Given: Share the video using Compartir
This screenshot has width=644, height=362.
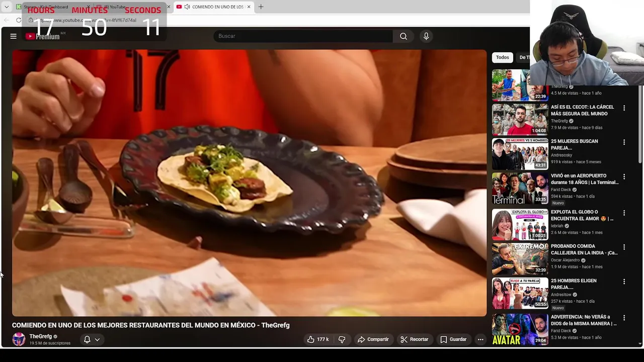Looking at the screenshot, I should click(373, 339).
